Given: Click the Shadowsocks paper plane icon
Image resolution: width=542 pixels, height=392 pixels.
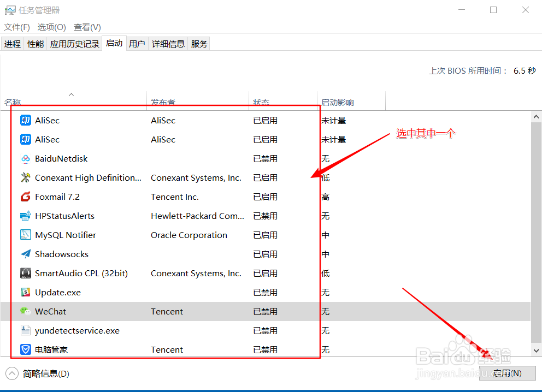Looking at the screenshot, I should click(x=26, y=254).
